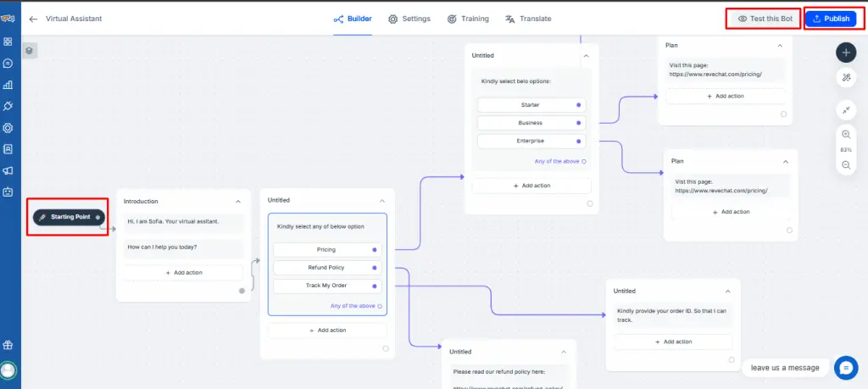Switch to the Settings tab
The height and width of the screenshot is (389, 868).
[409, 19]
